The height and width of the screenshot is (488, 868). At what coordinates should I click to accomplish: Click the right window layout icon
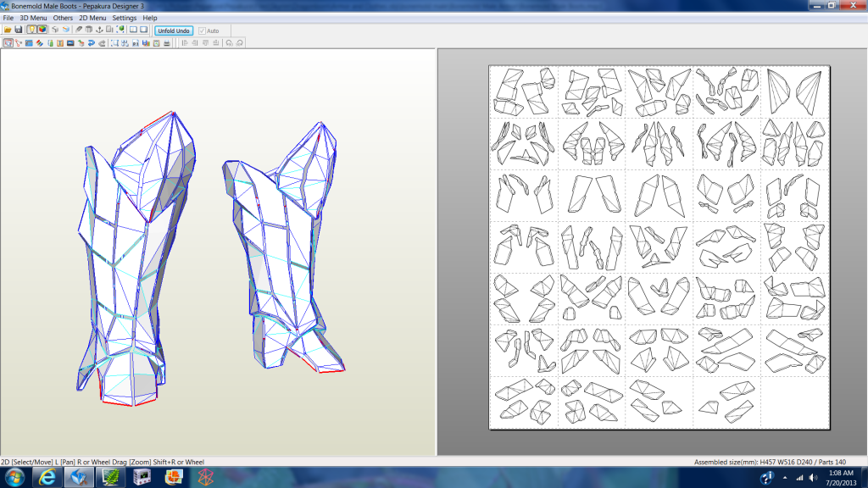click(144, 30)
